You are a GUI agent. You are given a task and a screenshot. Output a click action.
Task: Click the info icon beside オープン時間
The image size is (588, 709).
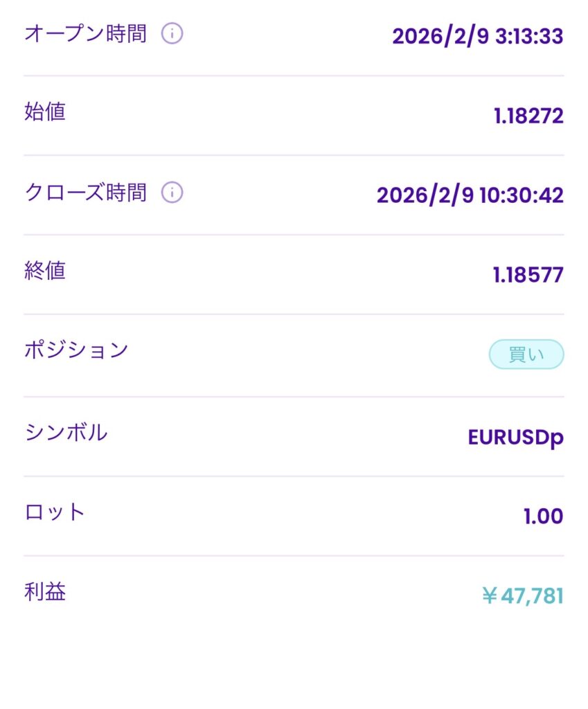pyautogui.click(x=172, y=34)
